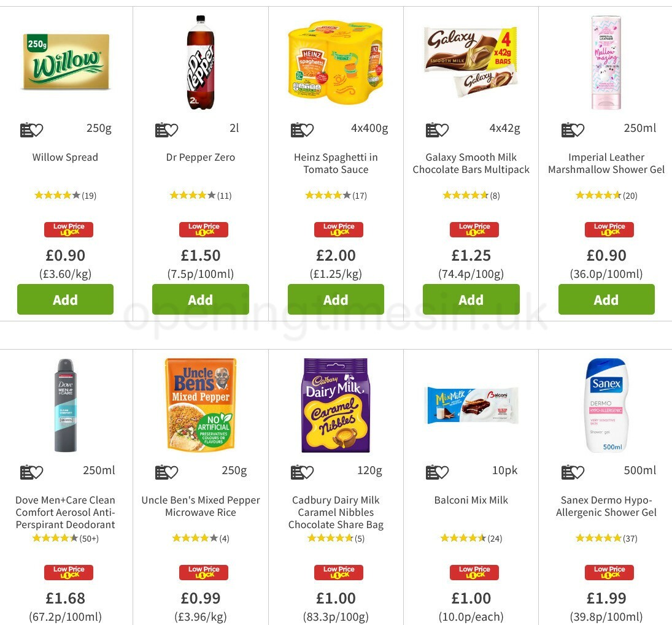This screenshot has height=625, width=672.
Task: Click the favourites icon for Dove Men+Care Deodorant
Action: pyautogui.click(x=31, y=472)
